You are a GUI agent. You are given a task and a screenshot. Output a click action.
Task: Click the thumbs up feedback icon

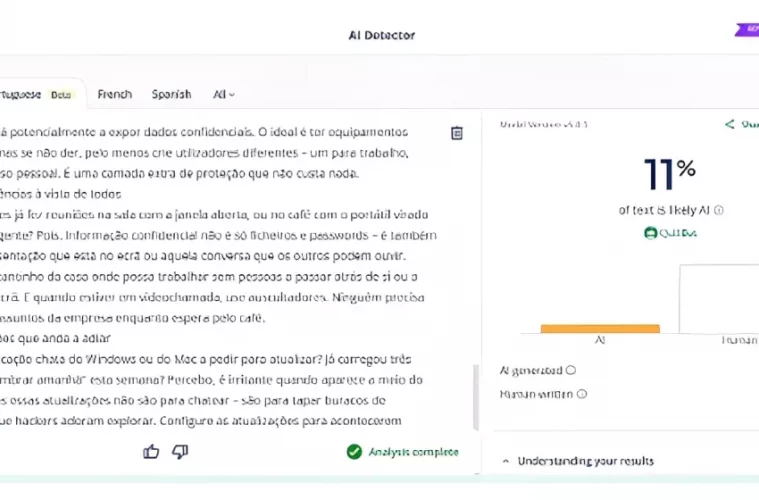pos(152,452)
